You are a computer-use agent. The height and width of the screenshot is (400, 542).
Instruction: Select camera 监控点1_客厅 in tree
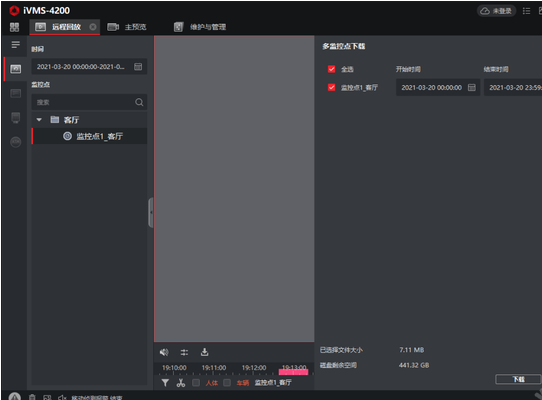coord(89,136)
